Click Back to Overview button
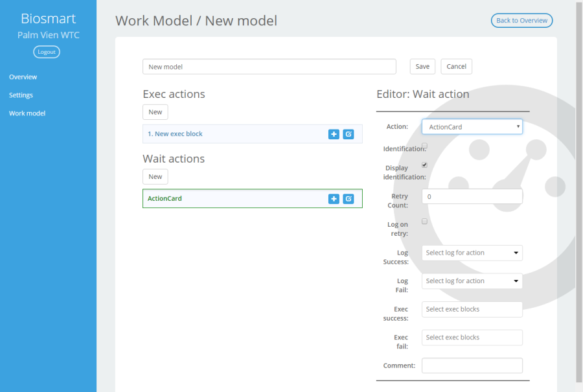 (521, 21)
